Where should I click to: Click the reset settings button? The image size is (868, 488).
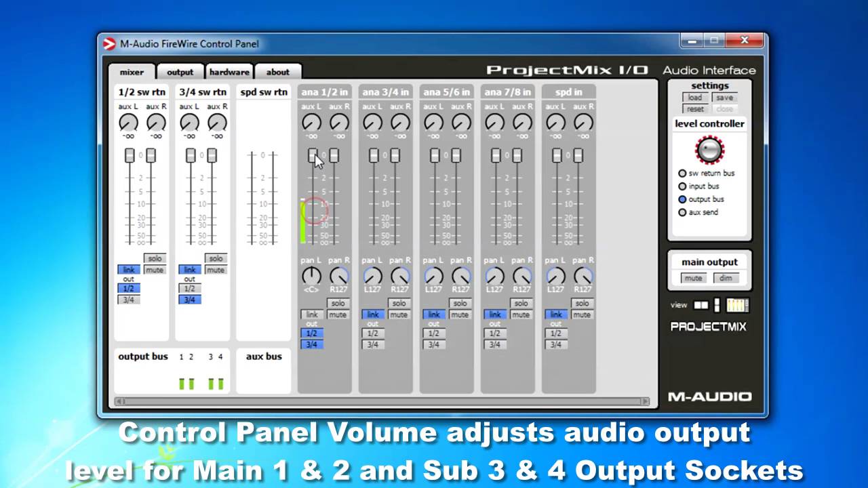tap(695, 109)
